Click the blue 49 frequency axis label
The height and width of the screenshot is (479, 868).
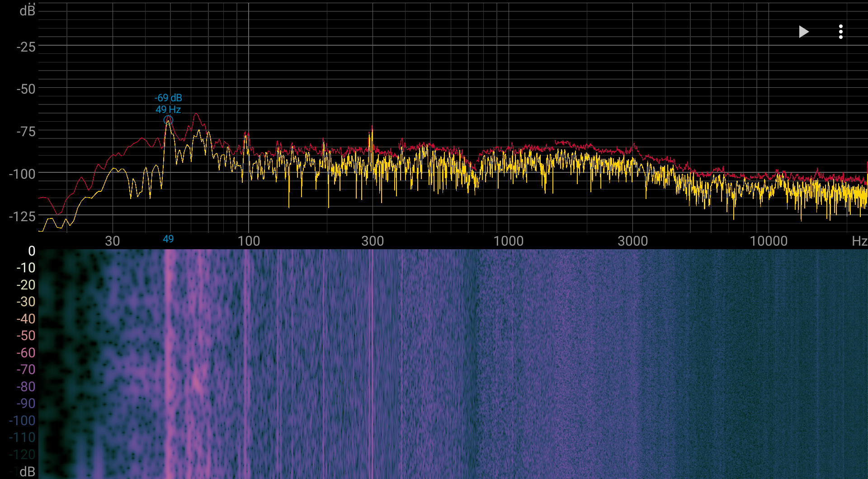click(168, 239)
